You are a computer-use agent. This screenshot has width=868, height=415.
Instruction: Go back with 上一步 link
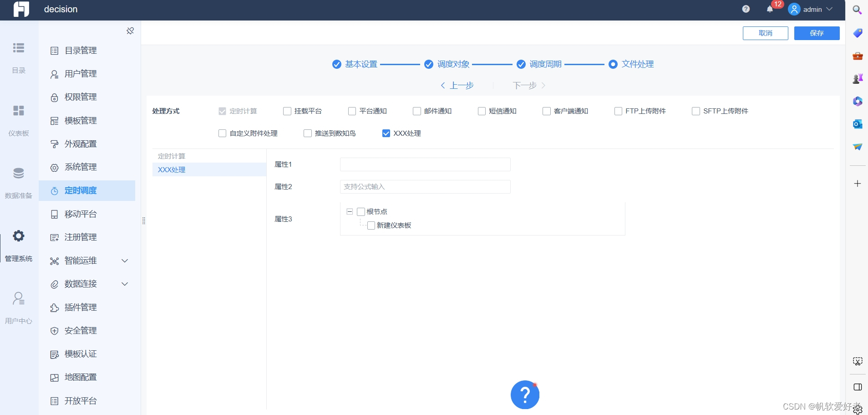457,86
